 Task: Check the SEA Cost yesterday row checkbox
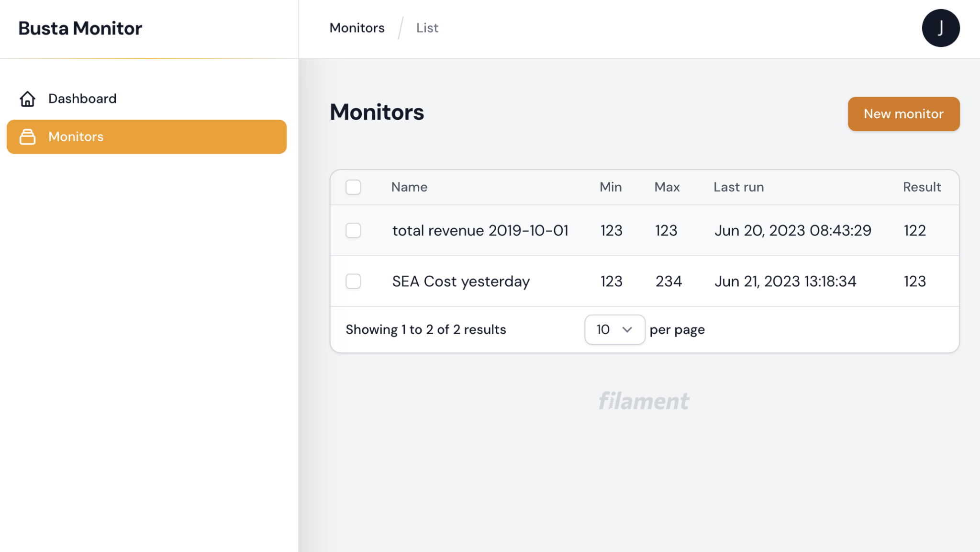coord(353,281)
